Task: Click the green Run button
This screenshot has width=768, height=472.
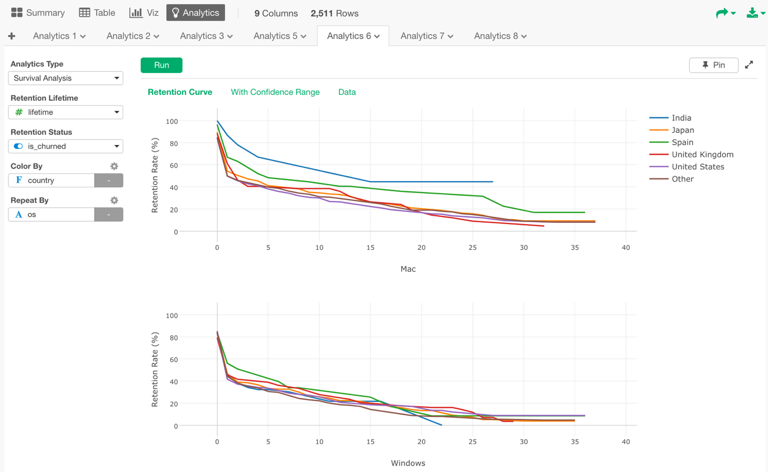Action: click(161, 65)
